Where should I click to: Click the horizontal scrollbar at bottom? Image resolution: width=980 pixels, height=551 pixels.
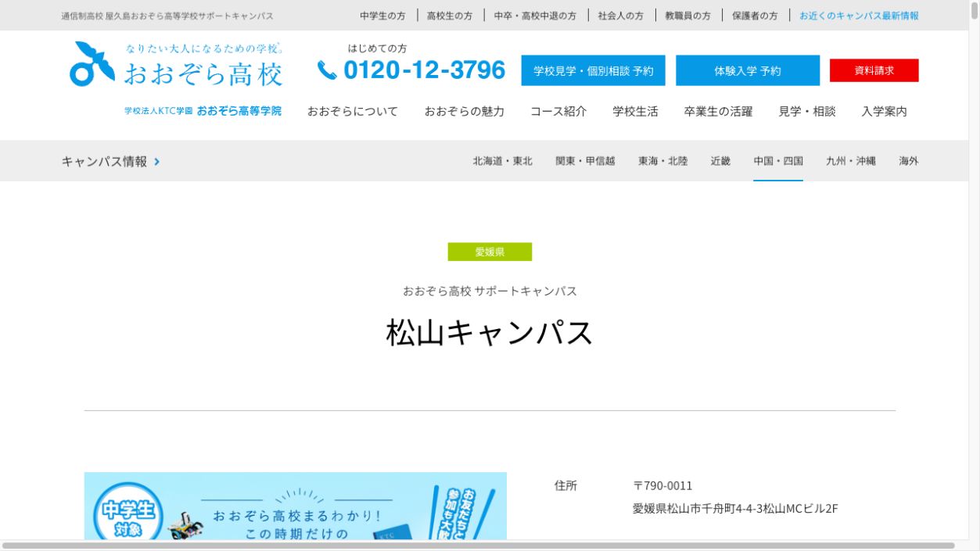[479, 546]
